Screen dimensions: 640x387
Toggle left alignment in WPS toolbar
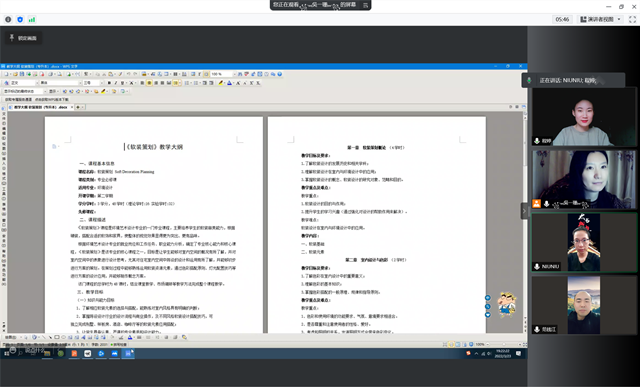coord(142,83)
